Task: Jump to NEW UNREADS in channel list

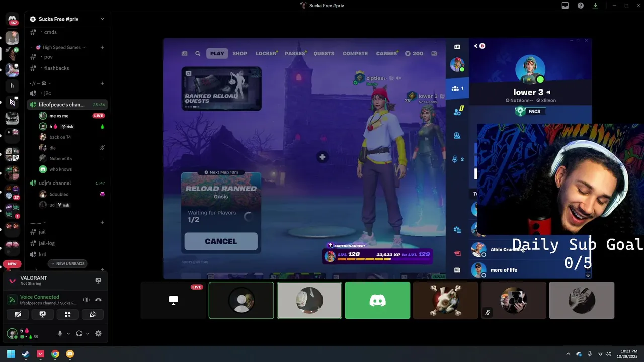Action: (x=67, y=264)
